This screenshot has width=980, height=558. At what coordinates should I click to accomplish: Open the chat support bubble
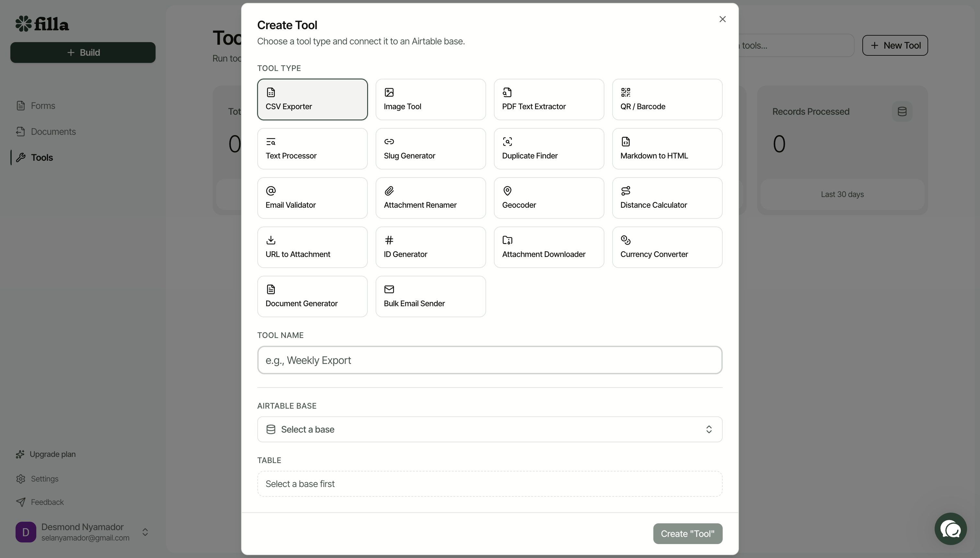[950, 529]
